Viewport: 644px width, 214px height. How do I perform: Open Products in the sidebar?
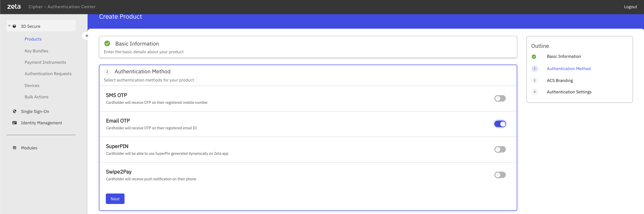click(33, 39)
